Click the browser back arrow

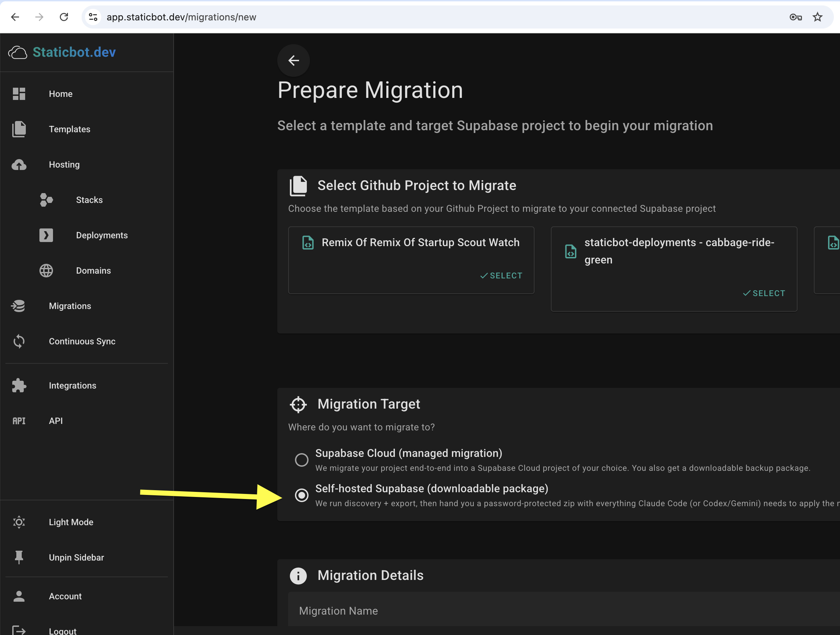coord(15,17)
